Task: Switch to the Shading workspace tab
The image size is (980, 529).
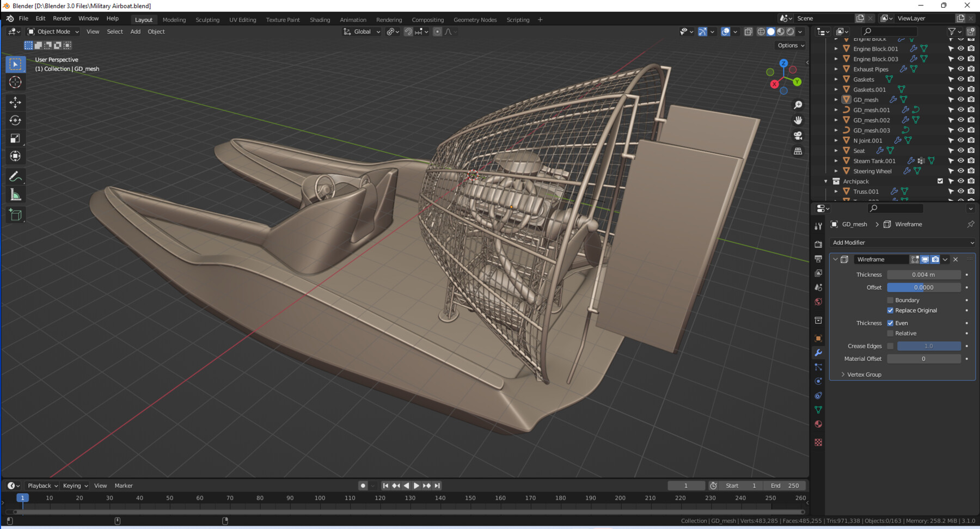Action: pyautogui.click(x=320, y=20)
